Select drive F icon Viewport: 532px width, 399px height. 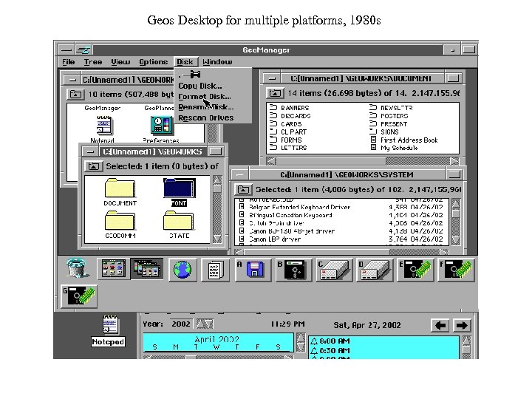pyautogui.click(x=456, y=270)
